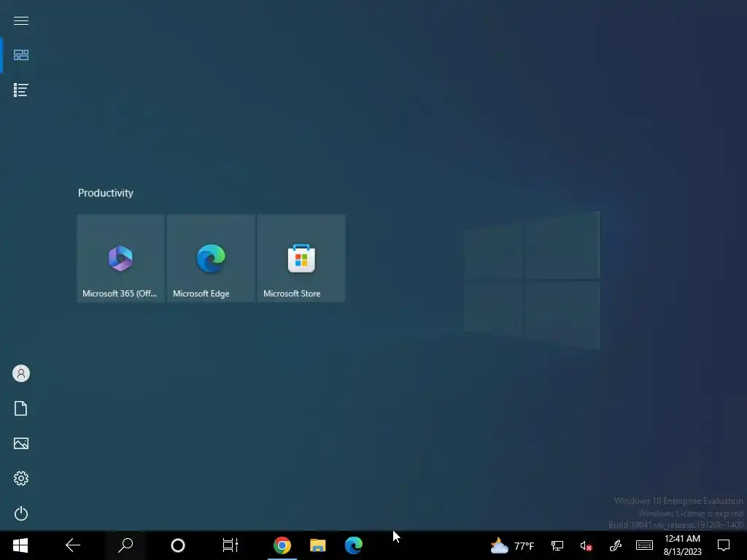Switch to All apps list view

click(x=21, y=90)
